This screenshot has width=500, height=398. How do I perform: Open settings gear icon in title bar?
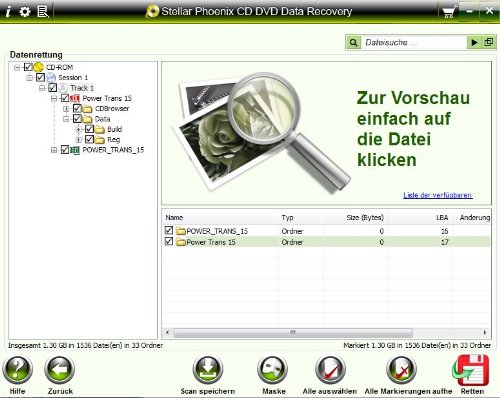(25, 12)
